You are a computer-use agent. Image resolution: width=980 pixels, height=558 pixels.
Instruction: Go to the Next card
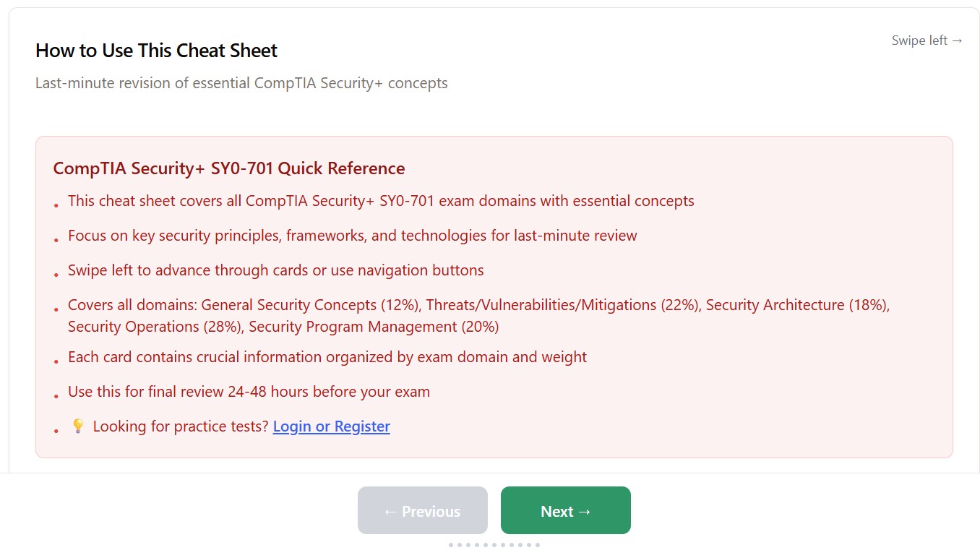565,511
